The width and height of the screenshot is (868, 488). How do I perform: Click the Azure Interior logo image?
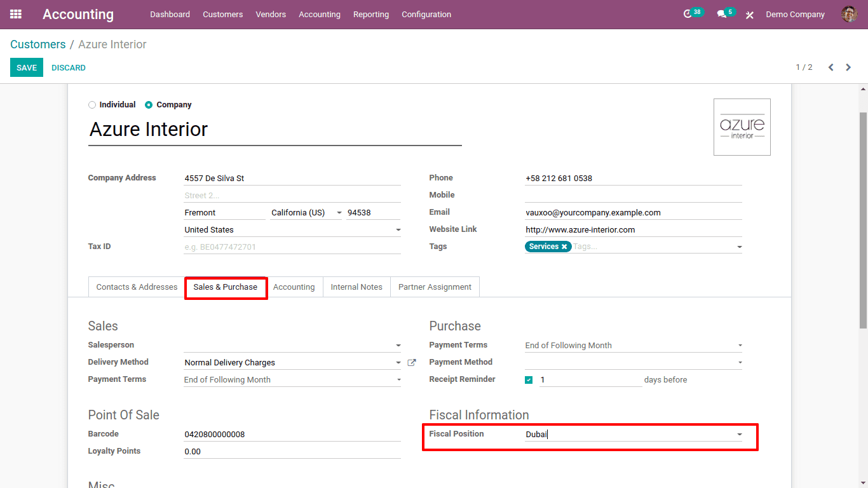pos(742,127)
